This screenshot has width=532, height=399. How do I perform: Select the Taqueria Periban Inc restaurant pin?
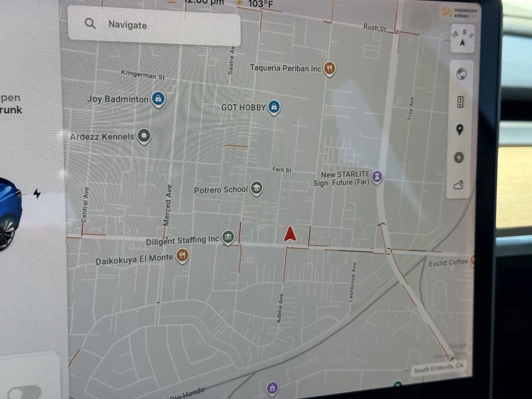(x=329, y=69)
